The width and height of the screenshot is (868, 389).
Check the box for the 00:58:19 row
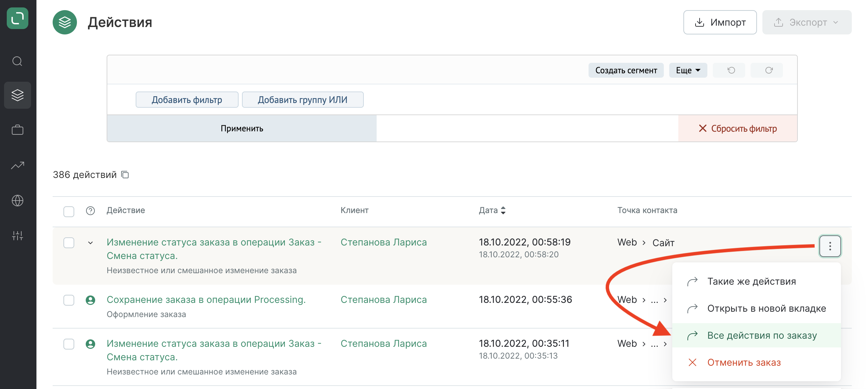pos(69,243)
